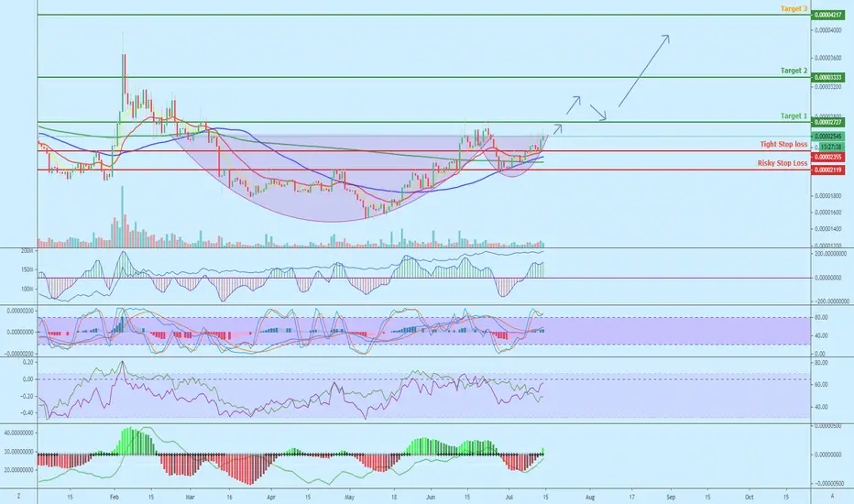Click the 18 date on time axis

[x=394, y=497]
